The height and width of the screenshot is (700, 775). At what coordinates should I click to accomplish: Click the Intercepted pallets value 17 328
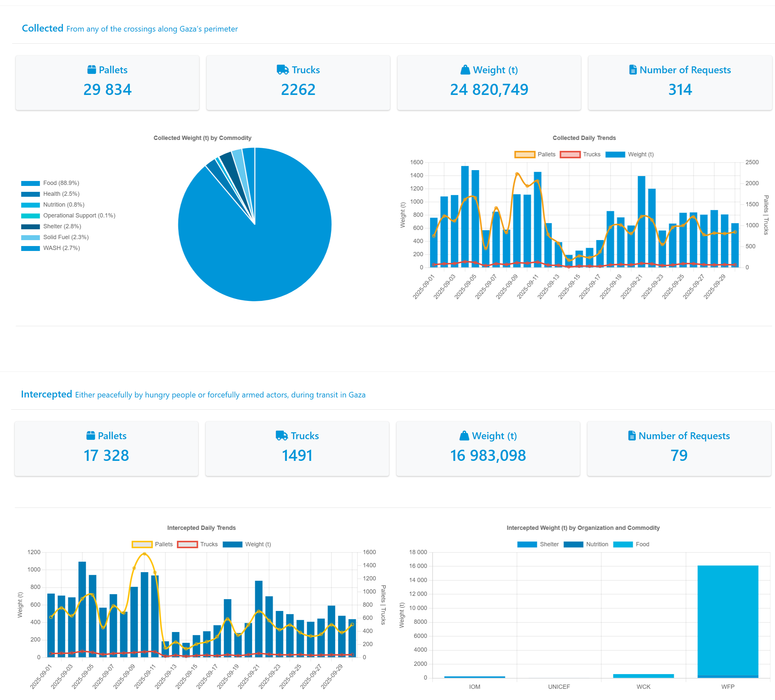(106, 456)
